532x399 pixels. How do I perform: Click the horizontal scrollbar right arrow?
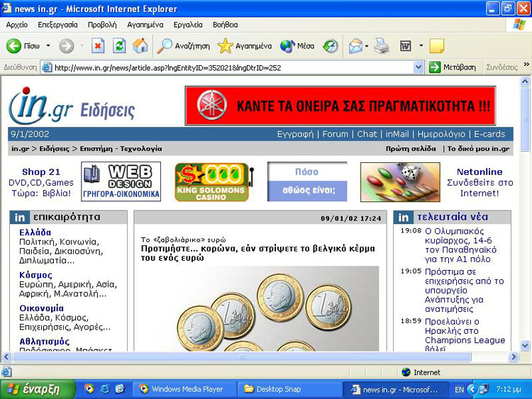click(514, 356)
